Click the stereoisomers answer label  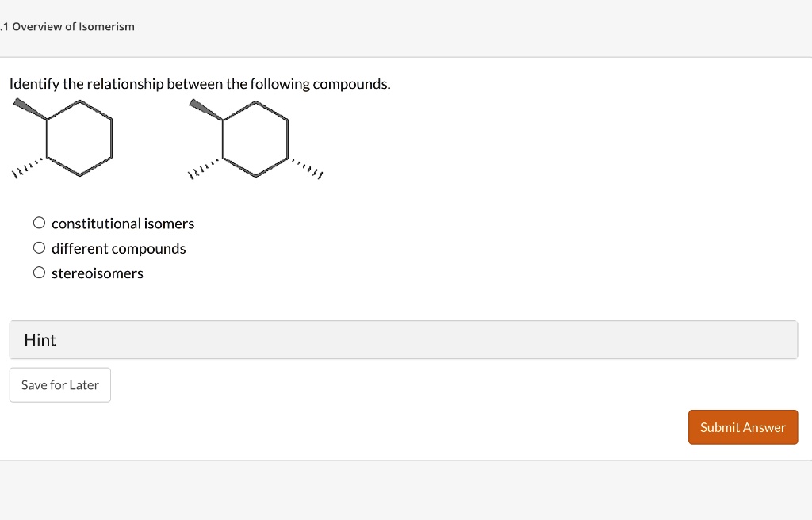click(97, 273)
